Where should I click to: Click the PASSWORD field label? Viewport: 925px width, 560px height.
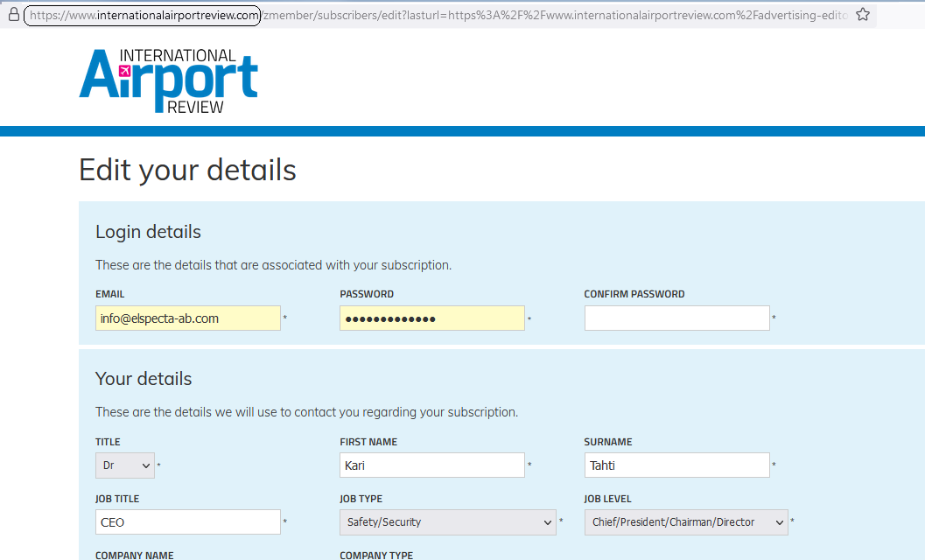pyautogui.click(x=367, y=294)
